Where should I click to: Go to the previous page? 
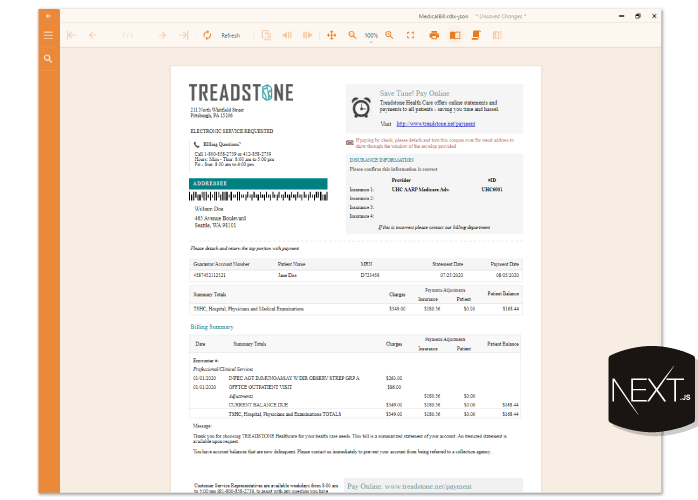[93, 35]
